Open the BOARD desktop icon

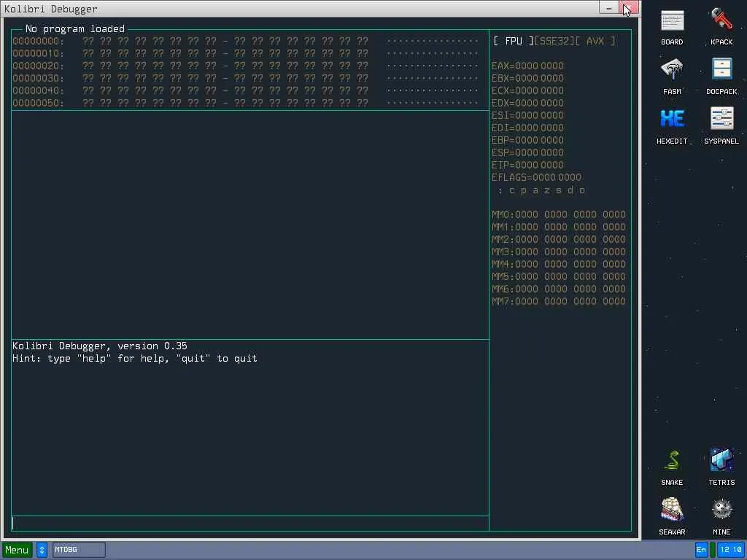[x=672, y=22]
